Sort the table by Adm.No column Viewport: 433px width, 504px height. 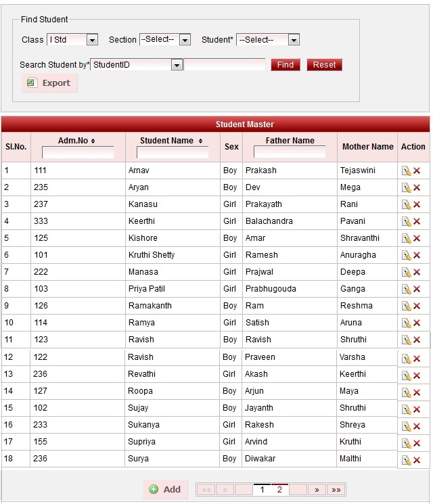point(77,141)
